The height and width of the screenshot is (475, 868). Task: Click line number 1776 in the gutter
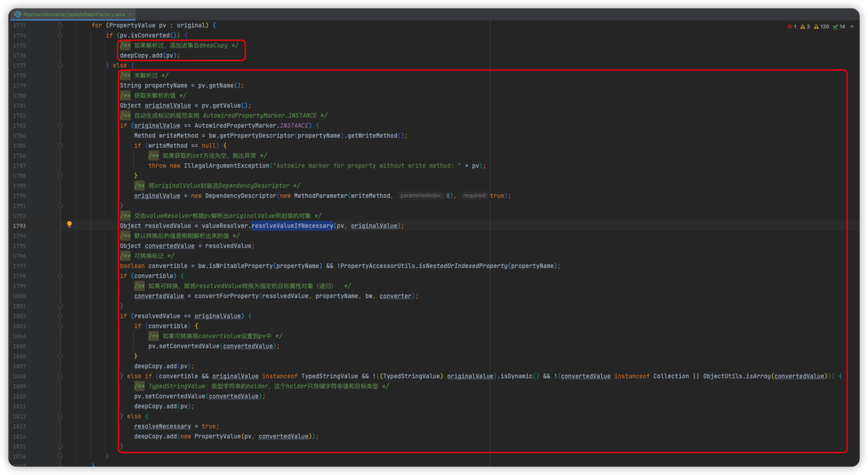(19, 56)
